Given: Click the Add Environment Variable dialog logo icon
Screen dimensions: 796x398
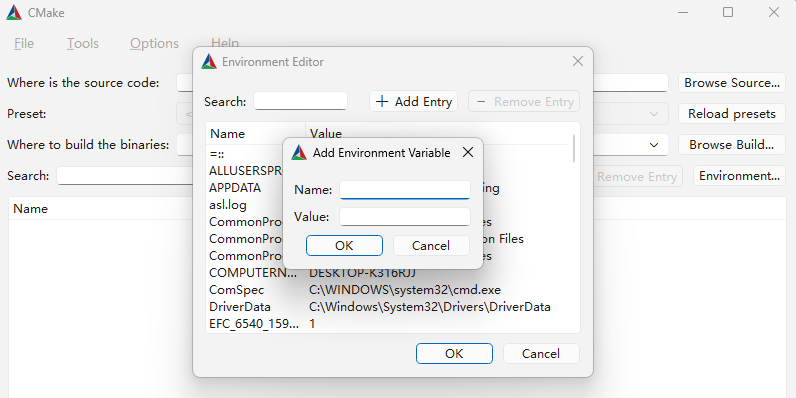Looking at the screenshot, I should [x=299, y=152].
